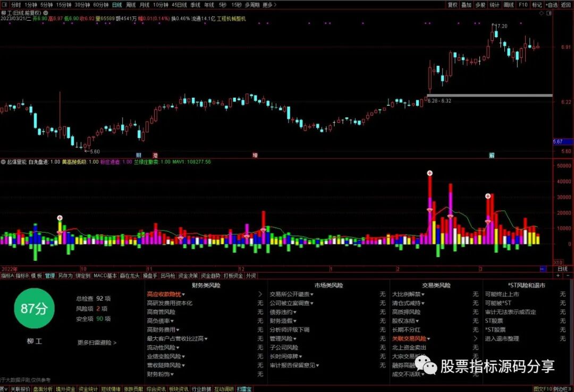Select the 季线 period
The image size is (574, 392).
point(195,5)
